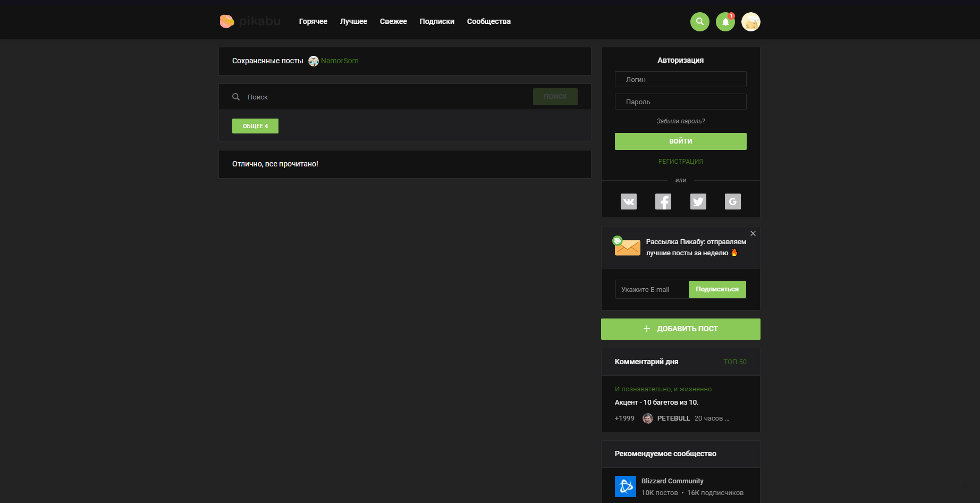Focus the Логин input field

[x=680, y=79]
